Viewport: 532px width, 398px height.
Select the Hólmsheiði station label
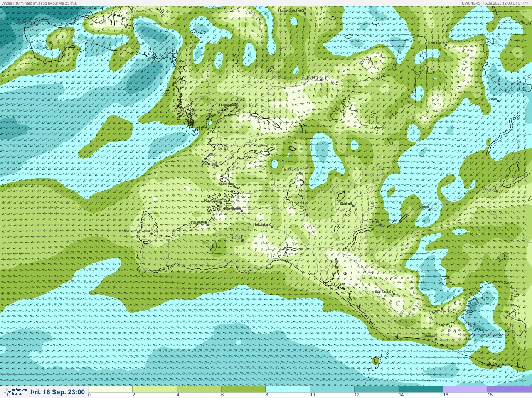(232, 208)
